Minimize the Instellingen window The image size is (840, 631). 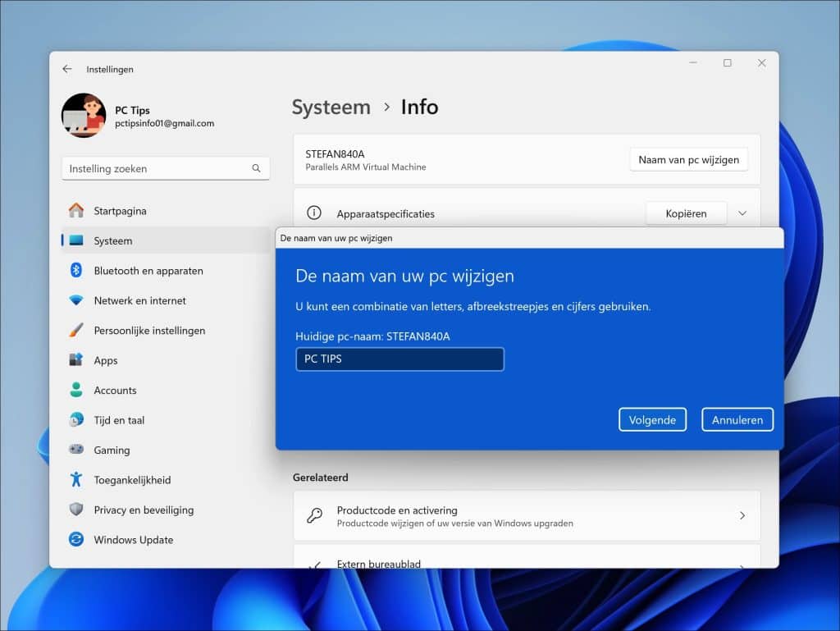pos(693,62)
